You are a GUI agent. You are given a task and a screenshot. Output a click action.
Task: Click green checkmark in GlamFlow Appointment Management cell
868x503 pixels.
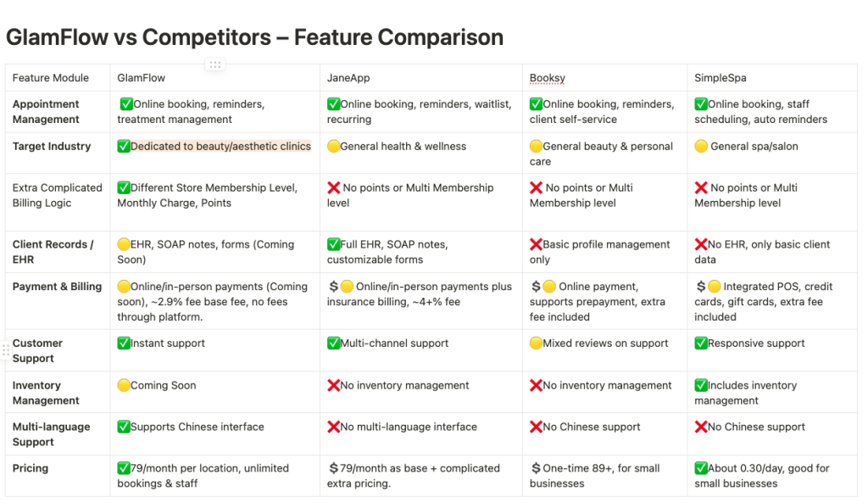(126, 103)
